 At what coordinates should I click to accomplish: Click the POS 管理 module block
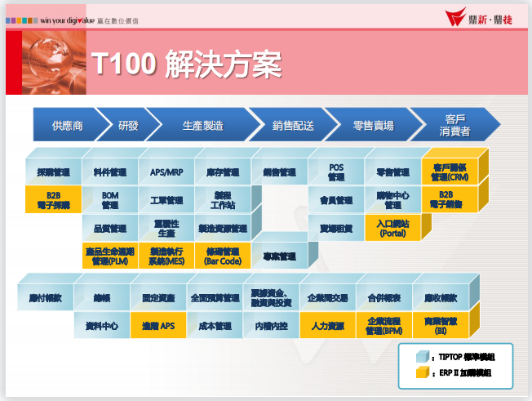click(336, 172)
